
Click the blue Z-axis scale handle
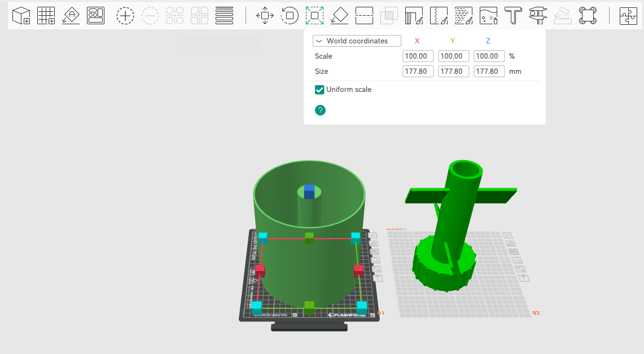coord(309,192)
